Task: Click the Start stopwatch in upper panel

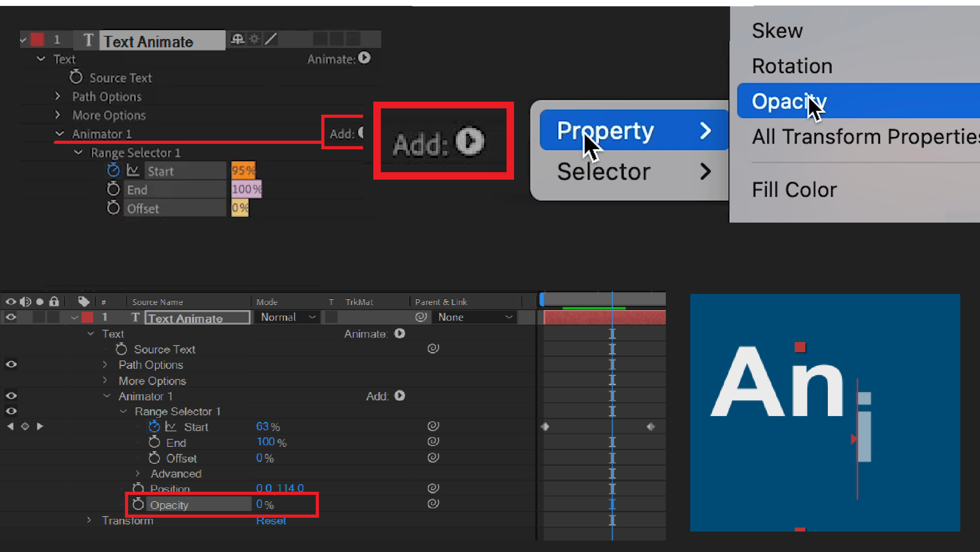Action: 113,171
